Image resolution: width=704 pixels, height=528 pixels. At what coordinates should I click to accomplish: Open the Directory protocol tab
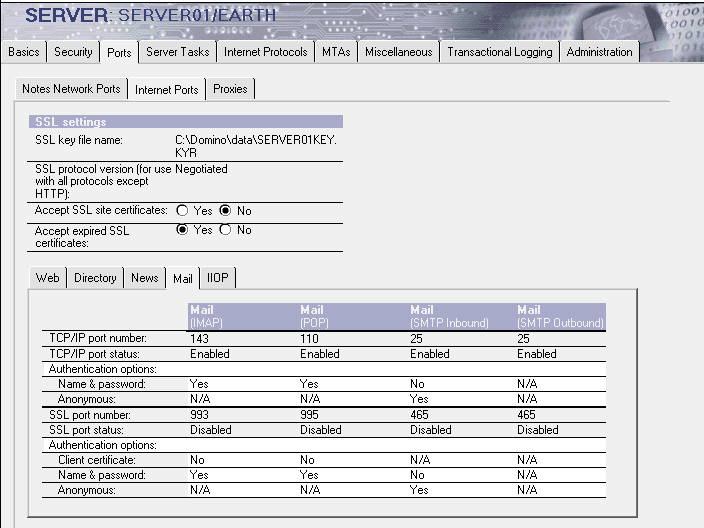tap(95, 278)
